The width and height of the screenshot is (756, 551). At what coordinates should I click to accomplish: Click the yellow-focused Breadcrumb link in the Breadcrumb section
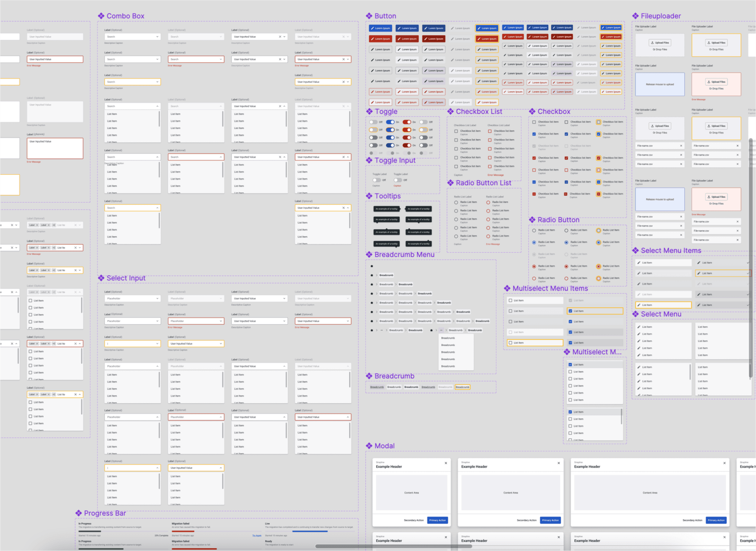click(462, 387)
